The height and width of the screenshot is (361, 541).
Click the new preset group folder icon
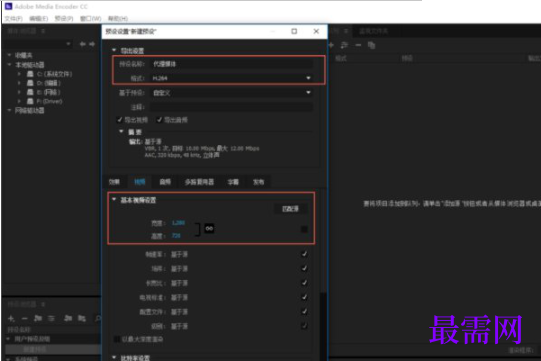38,318
